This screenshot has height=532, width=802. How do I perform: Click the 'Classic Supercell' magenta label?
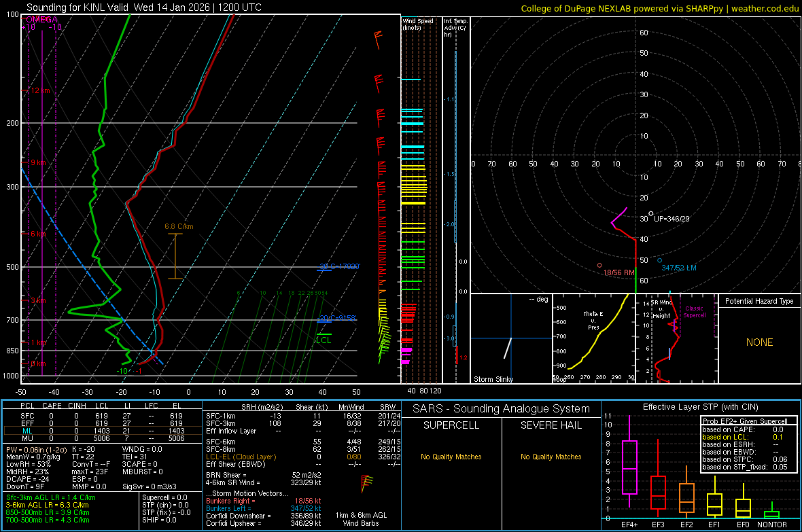(694, 312)
